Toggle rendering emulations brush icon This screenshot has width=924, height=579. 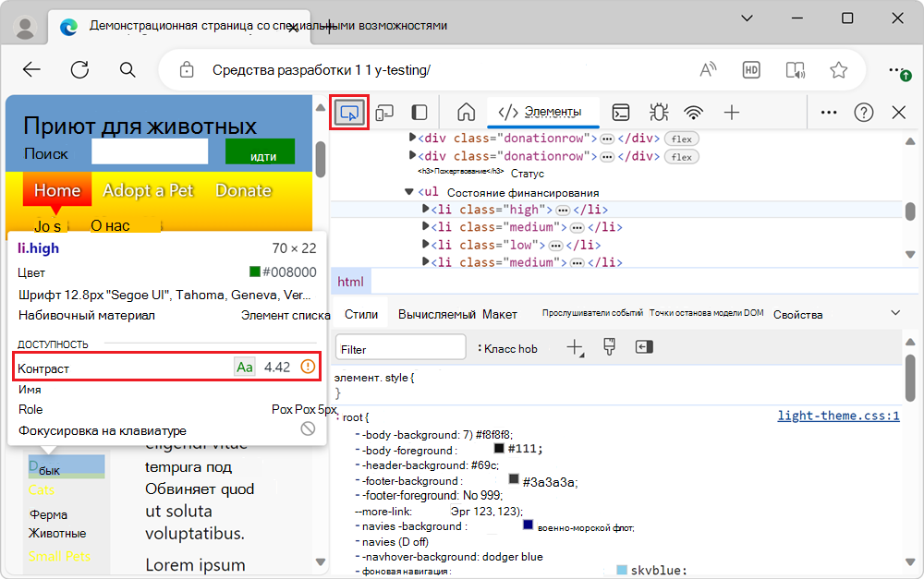coord(609,347)
